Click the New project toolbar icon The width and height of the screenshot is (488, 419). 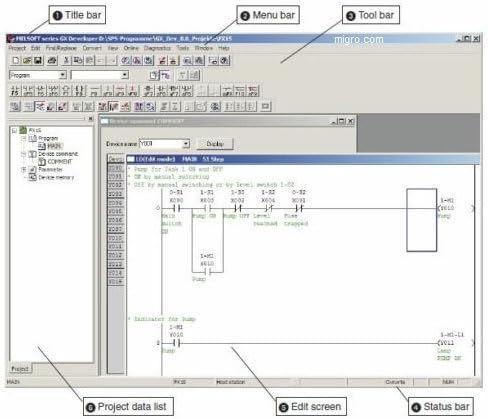pyautogui.click(x=16, y=60)
